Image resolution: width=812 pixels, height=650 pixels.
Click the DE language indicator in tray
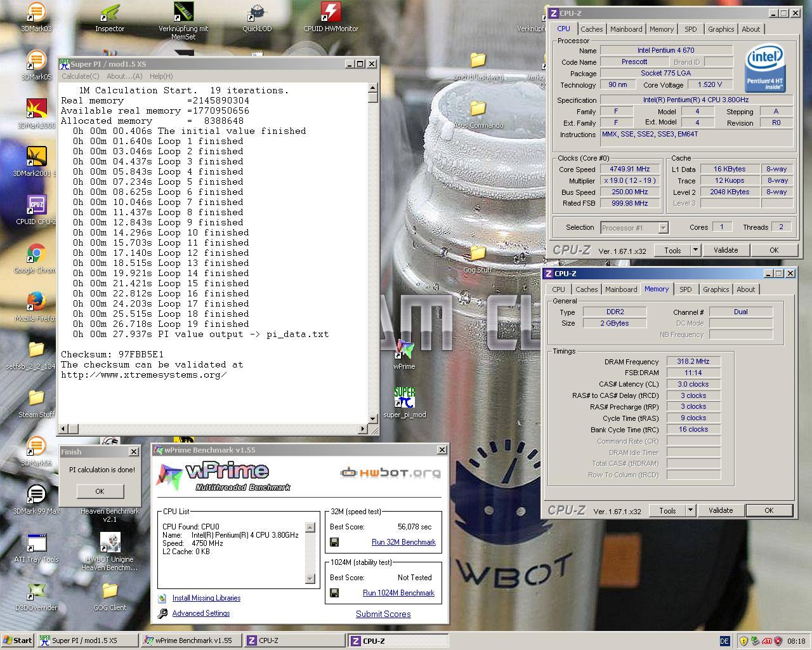tap(724, 641)
